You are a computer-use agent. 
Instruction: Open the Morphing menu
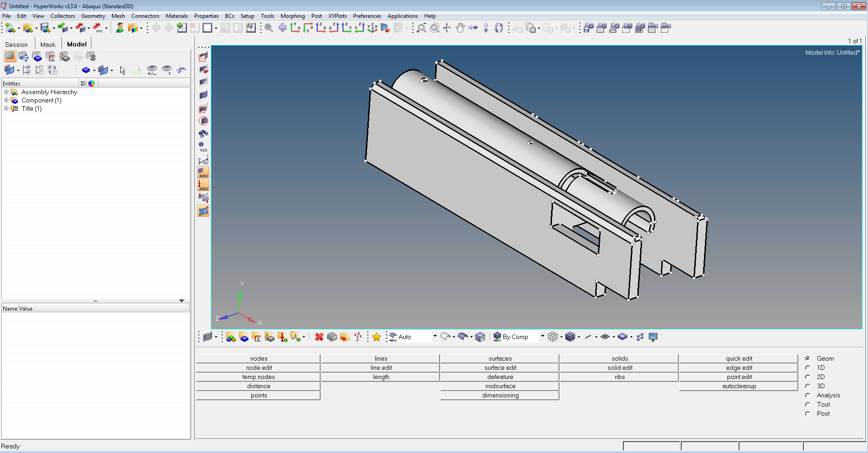tap(293, 16)
